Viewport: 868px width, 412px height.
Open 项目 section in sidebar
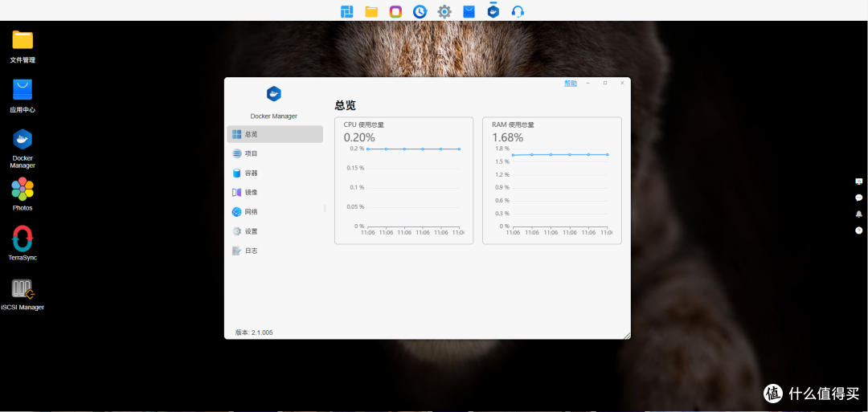coord(275,153)
